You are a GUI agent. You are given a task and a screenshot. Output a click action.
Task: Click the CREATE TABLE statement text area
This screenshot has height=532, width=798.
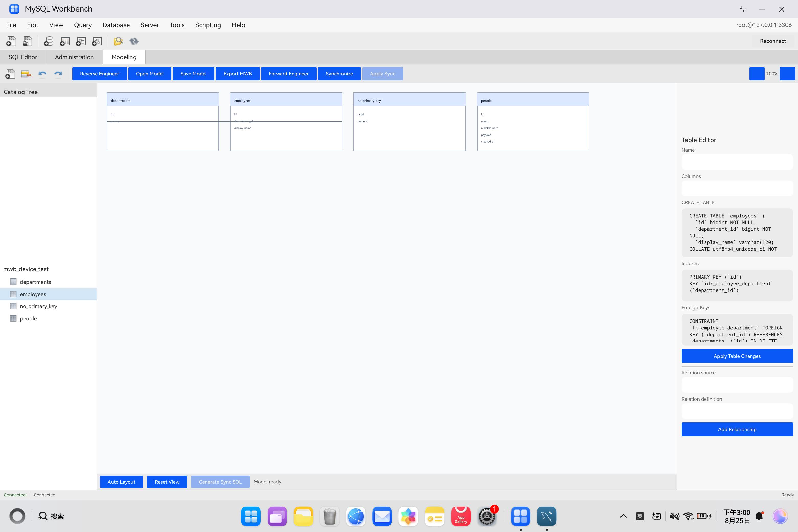tap(737, 232)
